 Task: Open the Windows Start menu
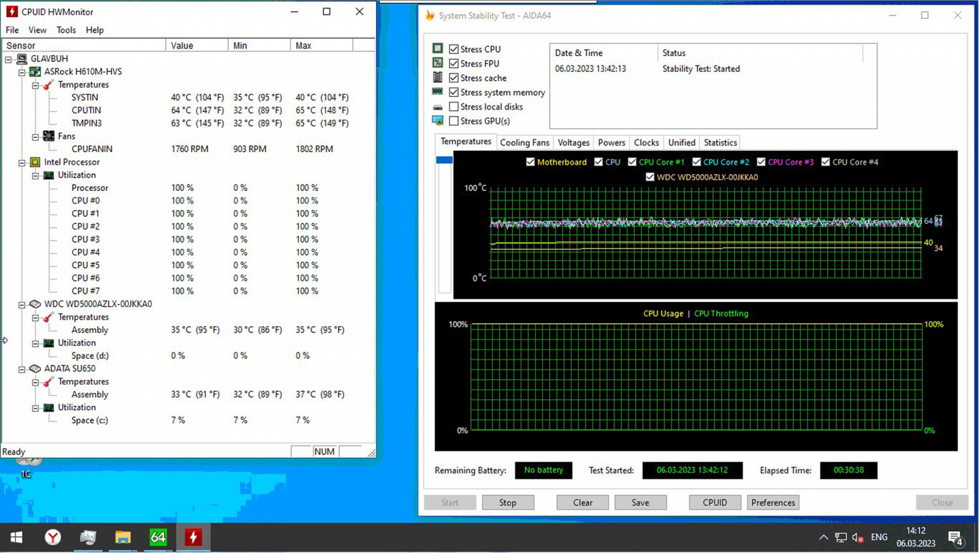(x=17, y=538)
